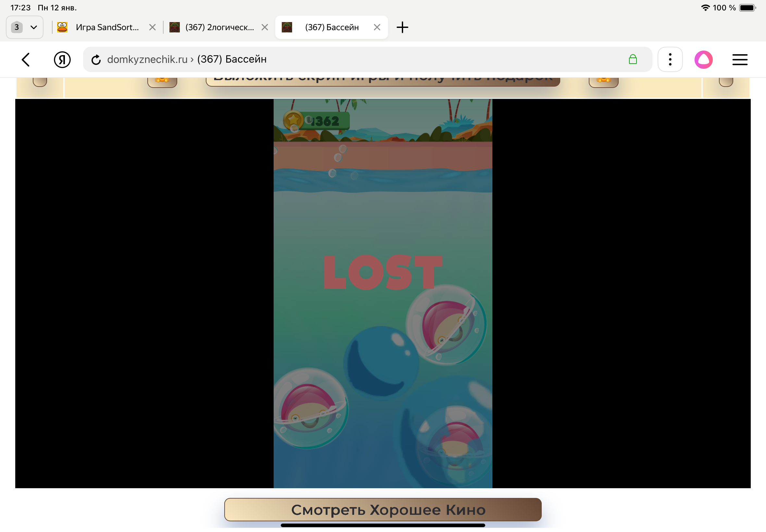766x532 pixels.
Task: Reload the page with the refresh icon
Action: (x=96, y=60)
